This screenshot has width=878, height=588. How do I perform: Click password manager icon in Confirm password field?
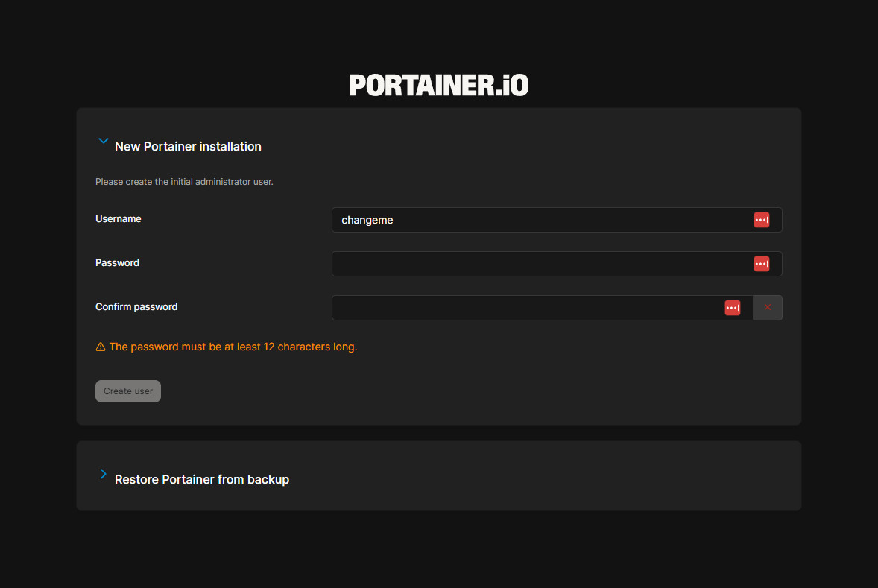coord(733,308)
